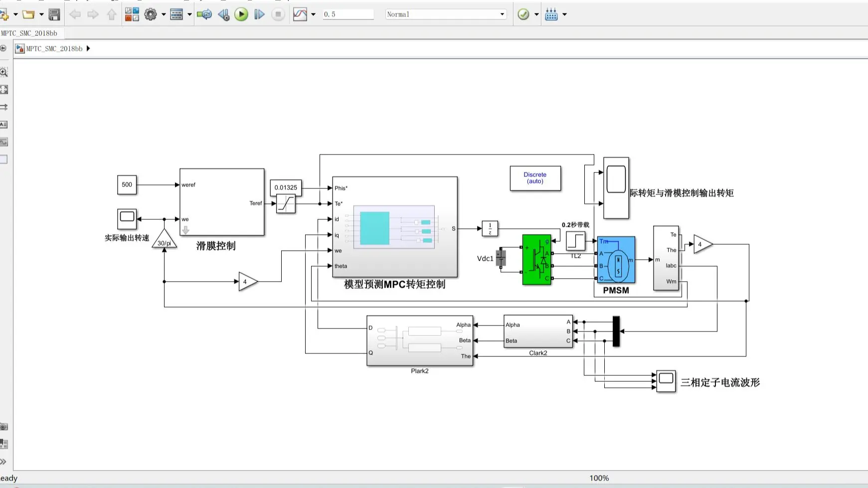Expand the Model Explorer dropdown arrow
This screenshot has width=868, height=488.
coord(189,14)
